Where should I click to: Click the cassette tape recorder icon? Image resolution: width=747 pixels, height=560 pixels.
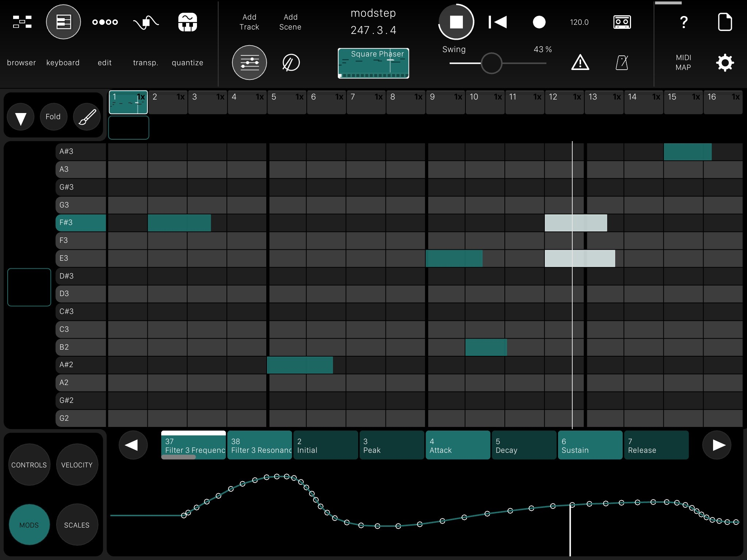622,22
